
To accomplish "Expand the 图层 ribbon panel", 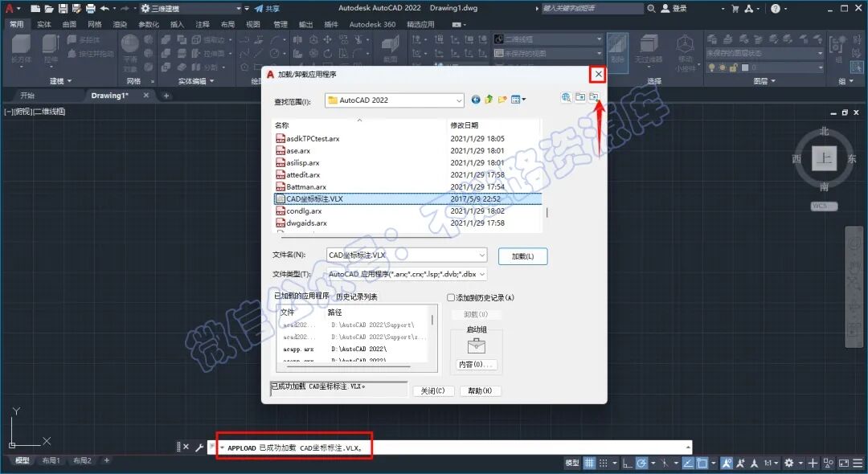I will 764,81.
